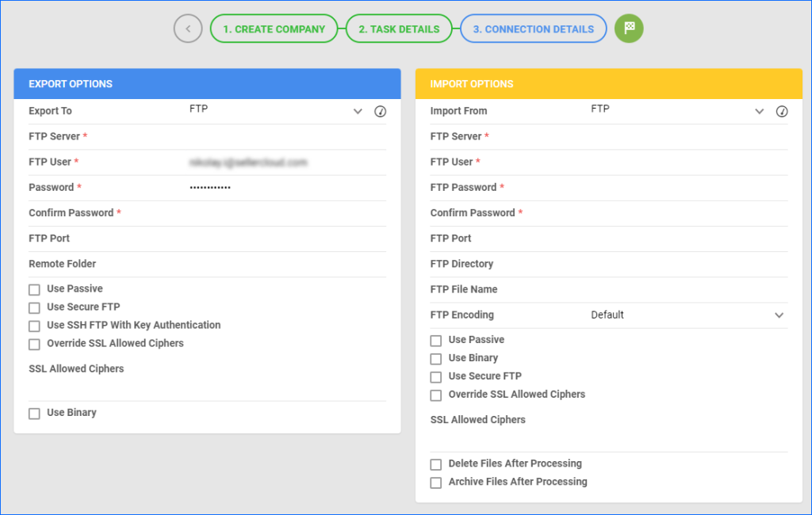Open the Task Details step
812x515 pixels.
pyautogui.click(x=399, y=29)
